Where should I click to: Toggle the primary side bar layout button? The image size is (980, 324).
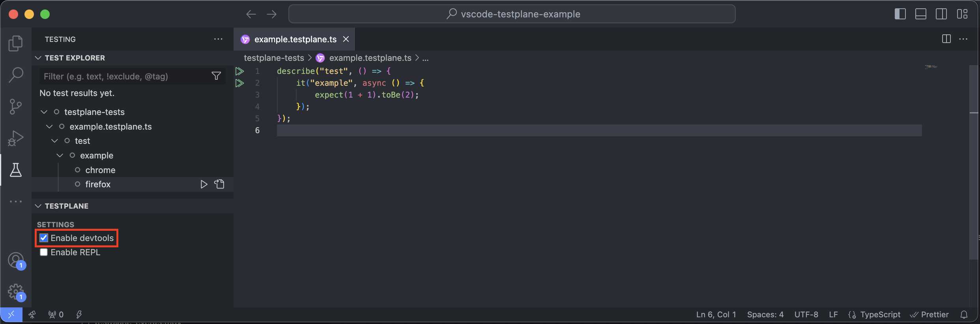[900, 14]
